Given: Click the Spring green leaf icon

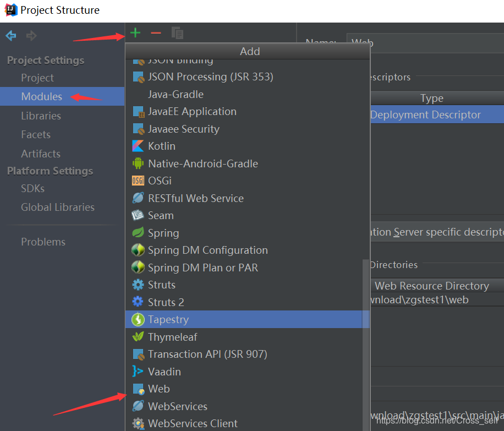Looking at the screenshot, I should click(138, 232).
